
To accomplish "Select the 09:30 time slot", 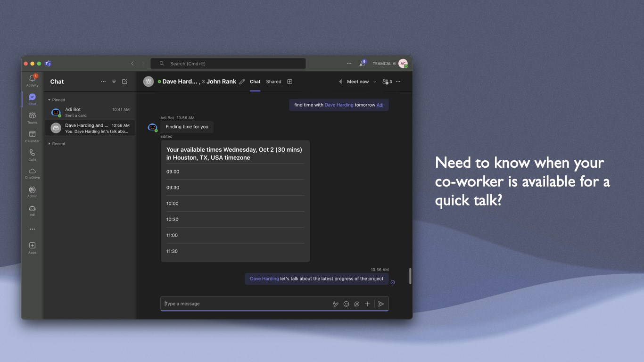I will [x=235, y=188].
